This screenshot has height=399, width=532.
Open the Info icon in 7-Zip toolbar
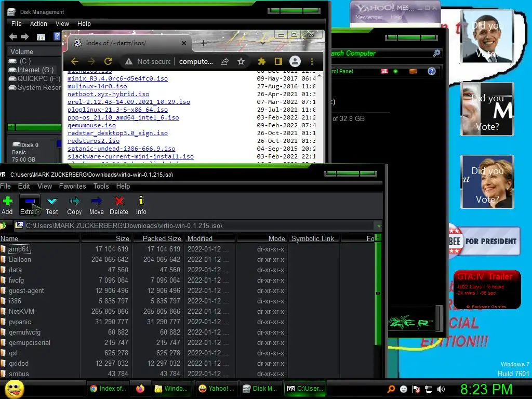click(x=141, y=205)
